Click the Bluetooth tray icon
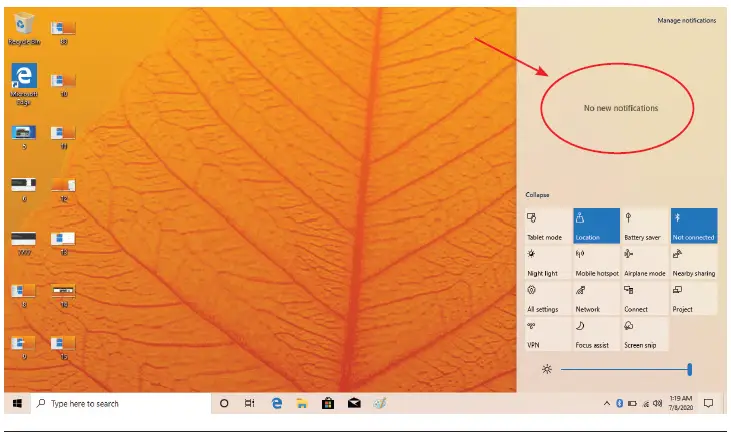 tap(619, 403)
